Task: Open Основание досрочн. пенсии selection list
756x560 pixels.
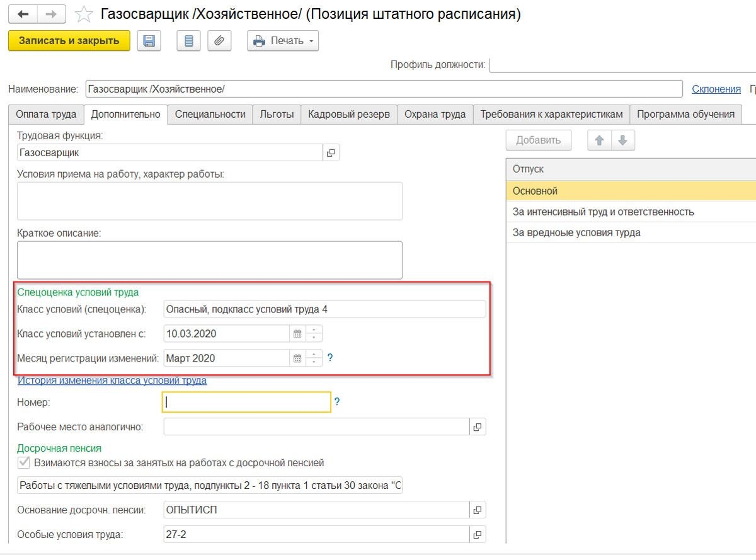Action: point(478,510)
